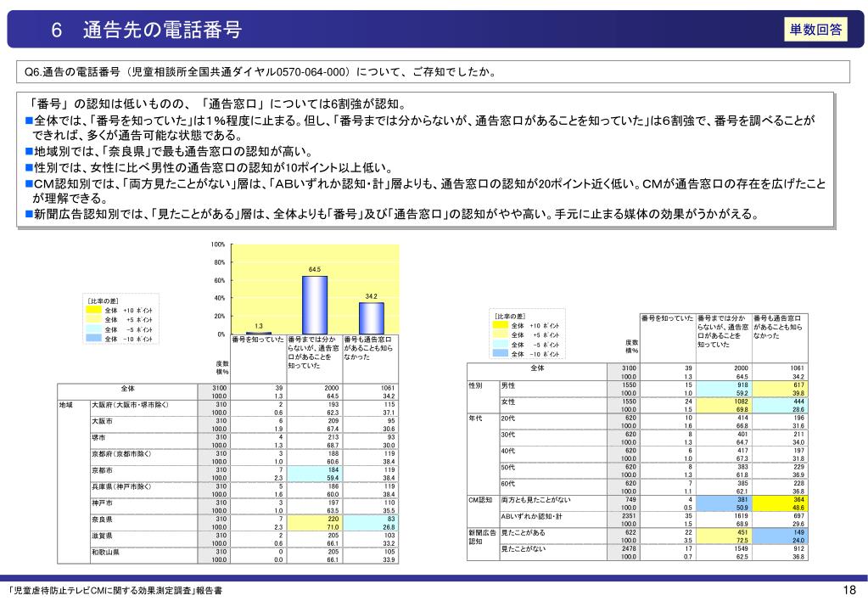Select the '京都市' row label
This screenshot has width=868, height=601.
(x=102, y=470)
